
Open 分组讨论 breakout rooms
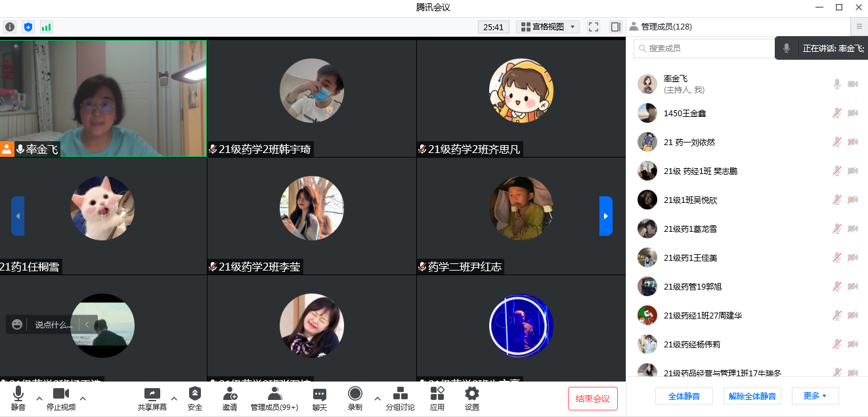[401, 399]
